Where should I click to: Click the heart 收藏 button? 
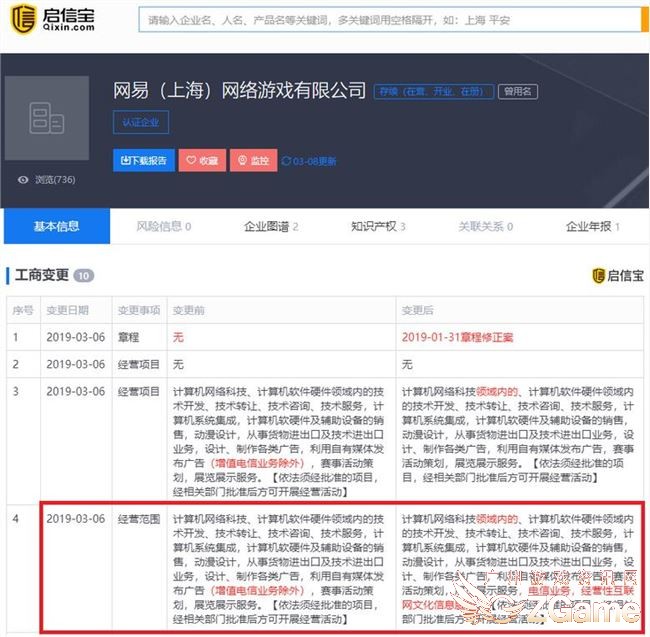[202, 160]
